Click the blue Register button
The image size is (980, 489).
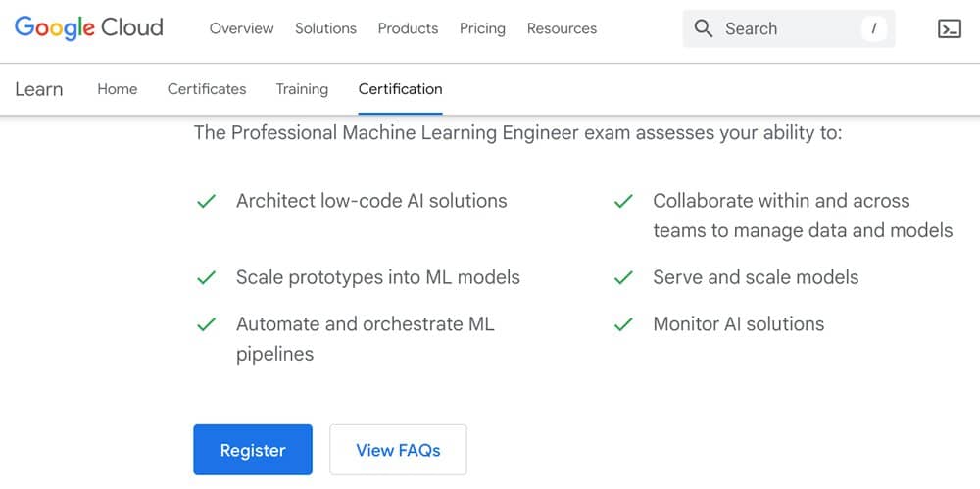tap(253, 450)
